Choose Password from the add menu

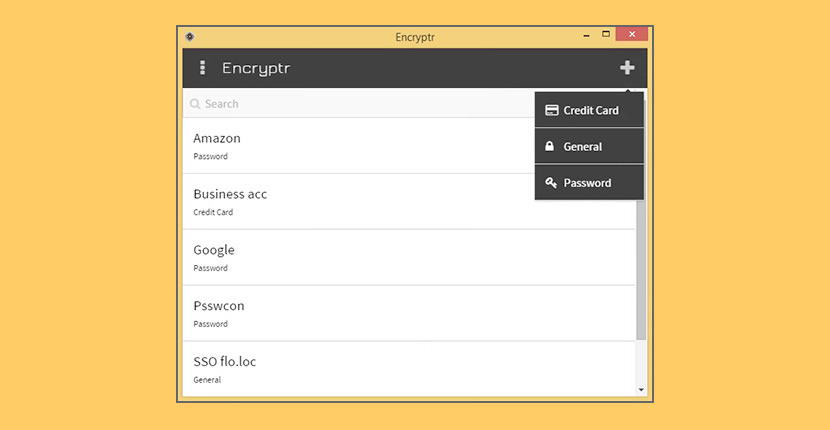click(x=589, y=183)
